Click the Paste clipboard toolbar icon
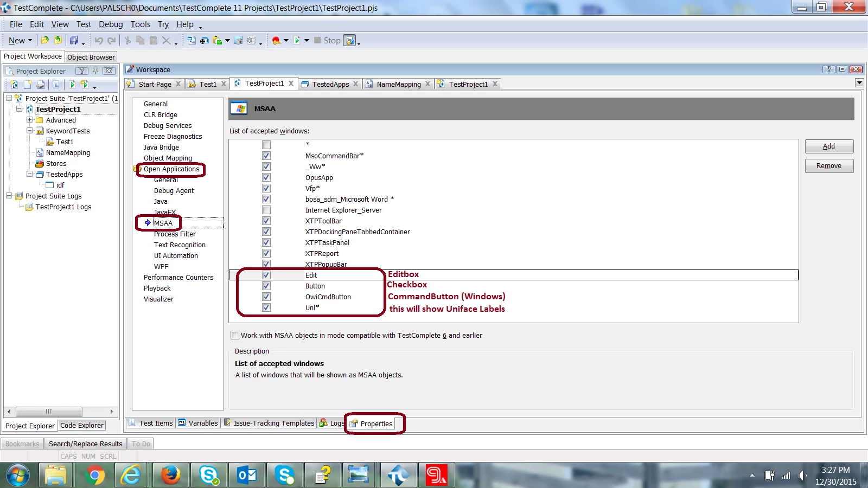 [x=154, y=40]
